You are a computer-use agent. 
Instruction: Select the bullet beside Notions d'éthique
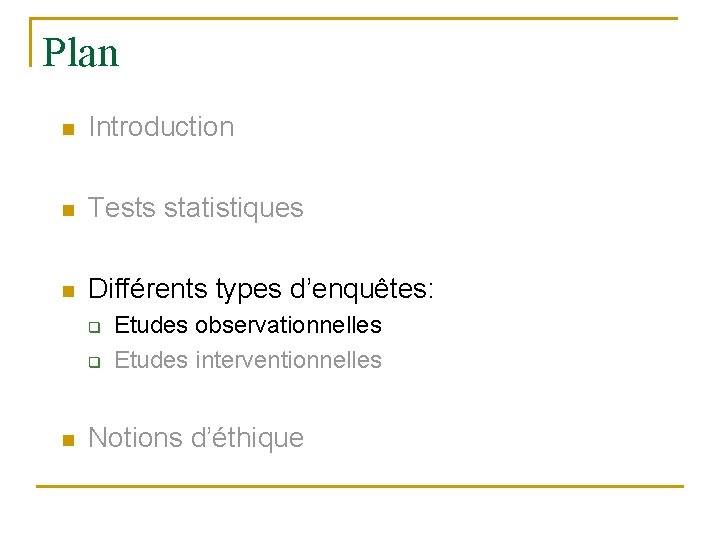[67, 440]
